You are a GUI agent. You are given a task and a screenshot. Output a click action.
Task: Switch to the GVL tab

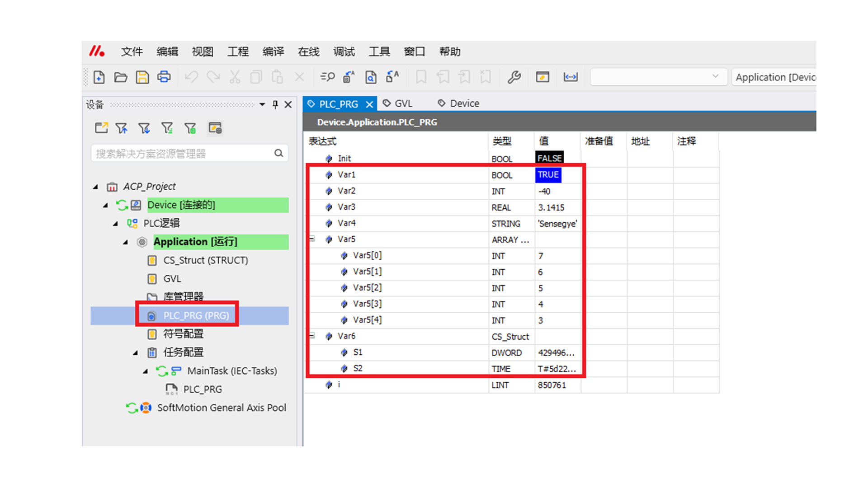pyautogui.click(x=398, y=103)
